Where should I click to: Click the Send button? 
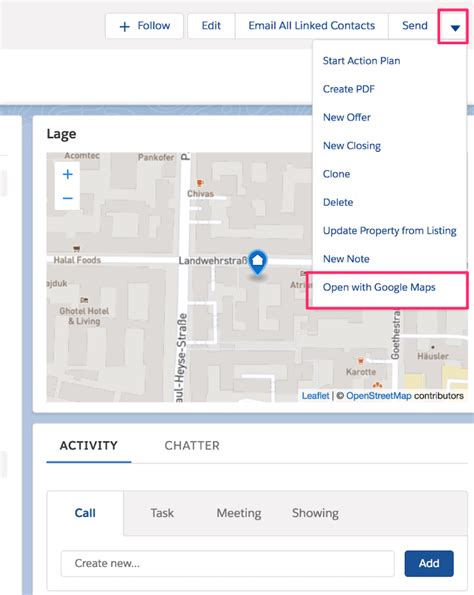click(x=414, y=26)
